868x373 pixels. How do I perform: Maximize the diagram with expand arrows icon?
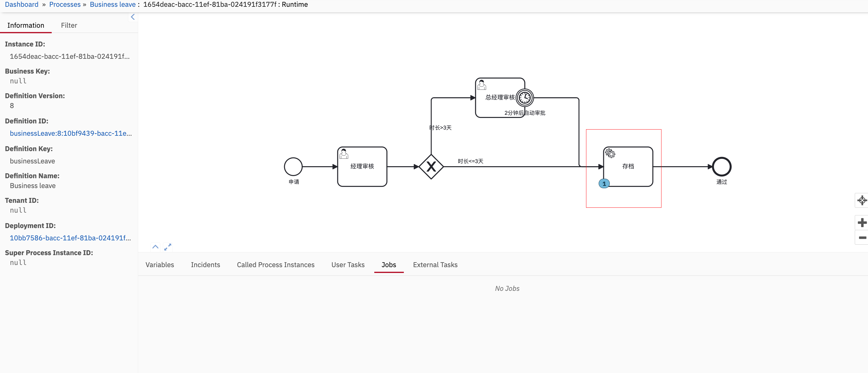point(167,247)
